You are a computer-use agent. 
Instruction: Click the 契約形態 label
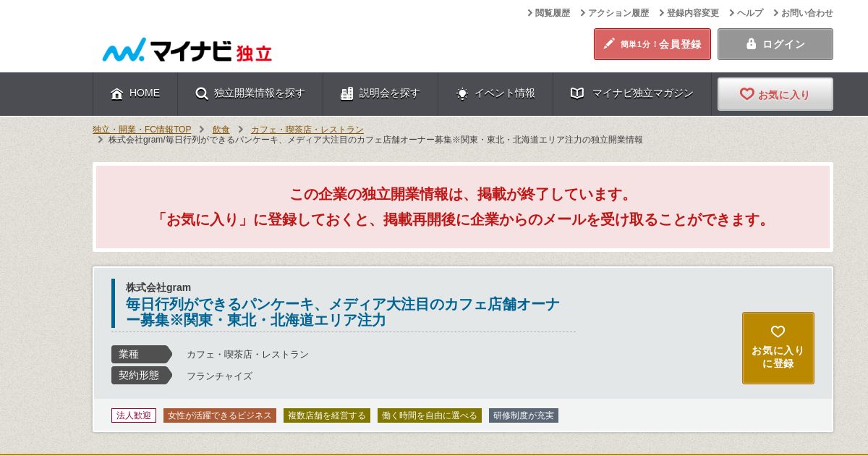click(x=141, y=376)
